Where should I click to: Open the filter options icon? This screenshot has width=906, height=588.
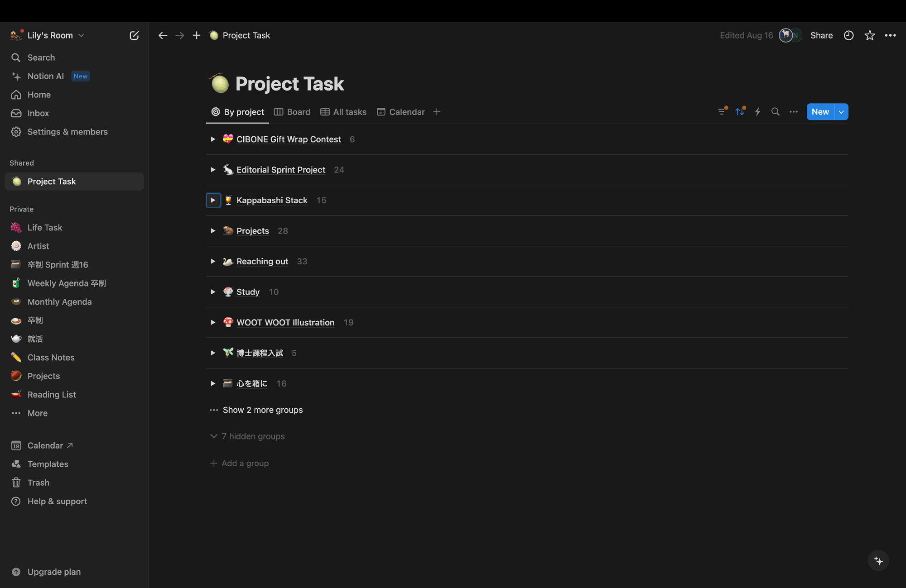(x=722, y=111)
